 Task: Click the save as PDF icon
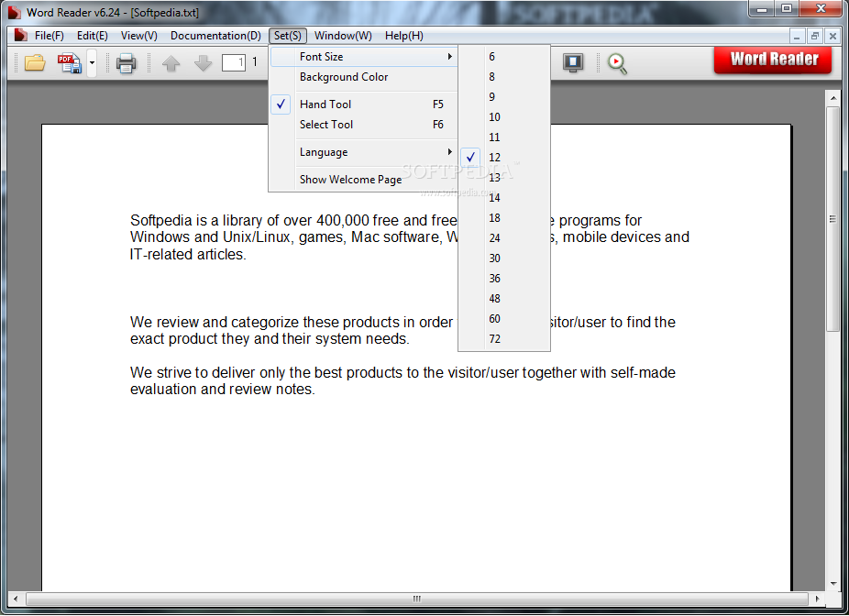coord(70,62)
